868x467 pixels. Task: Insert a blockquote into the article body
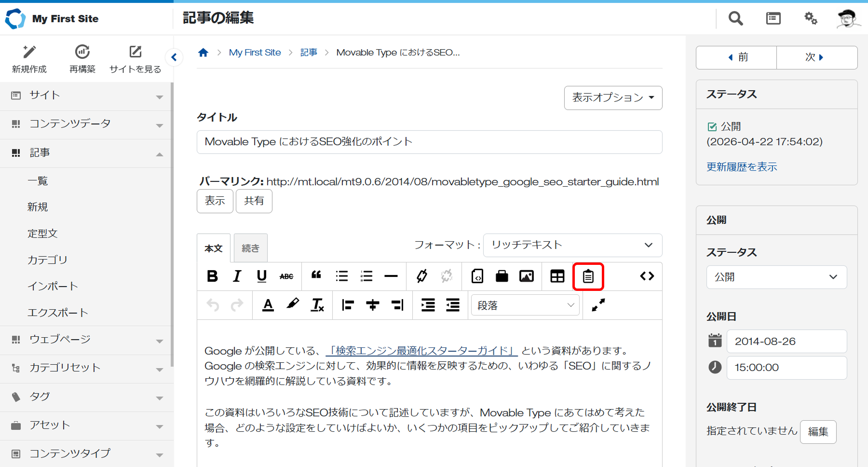pos(316,276)
